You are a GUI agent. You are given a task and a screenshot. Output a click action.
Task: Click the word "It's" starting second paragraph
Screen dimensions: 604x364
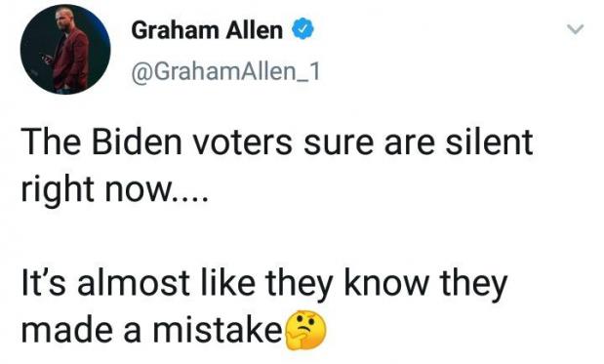44,284
